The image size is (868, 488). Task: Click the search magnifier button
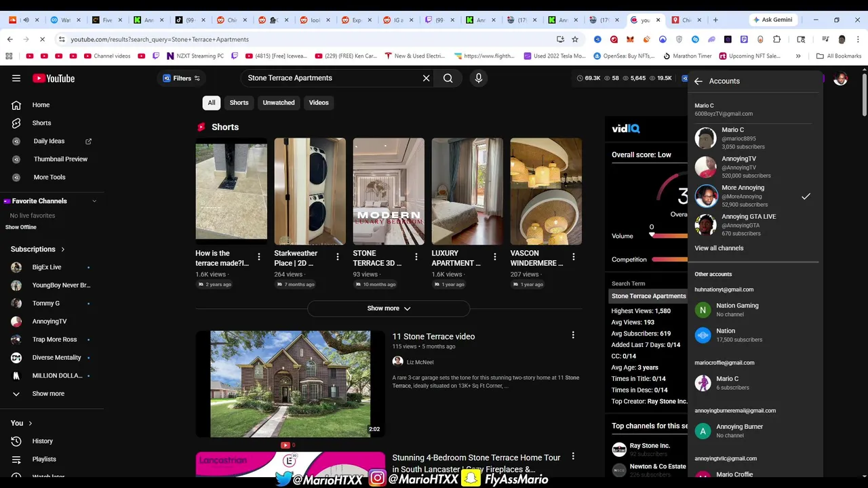(448, 78)
